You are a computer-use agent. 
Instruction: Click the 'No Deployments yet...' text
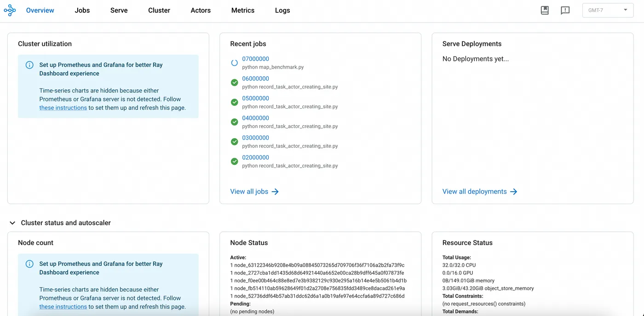click(476, 59)
